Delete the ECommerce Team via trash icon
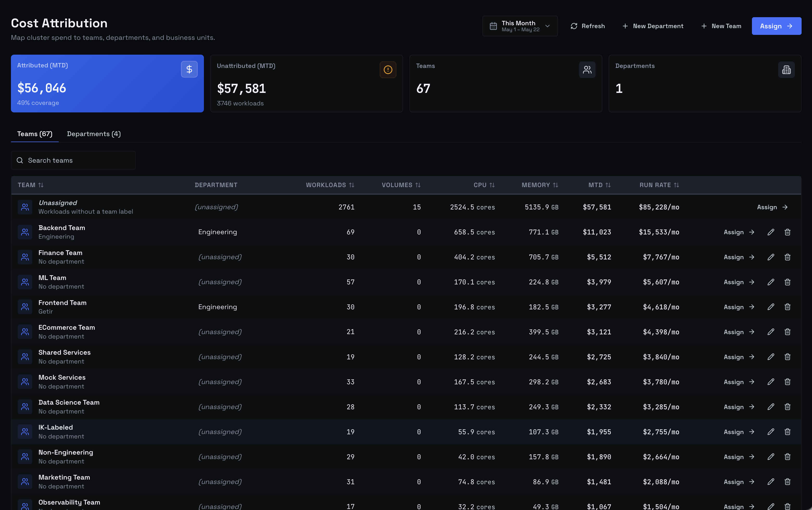Image resolution: width=812 pixels, height=510 pixels. coord(787,332)
